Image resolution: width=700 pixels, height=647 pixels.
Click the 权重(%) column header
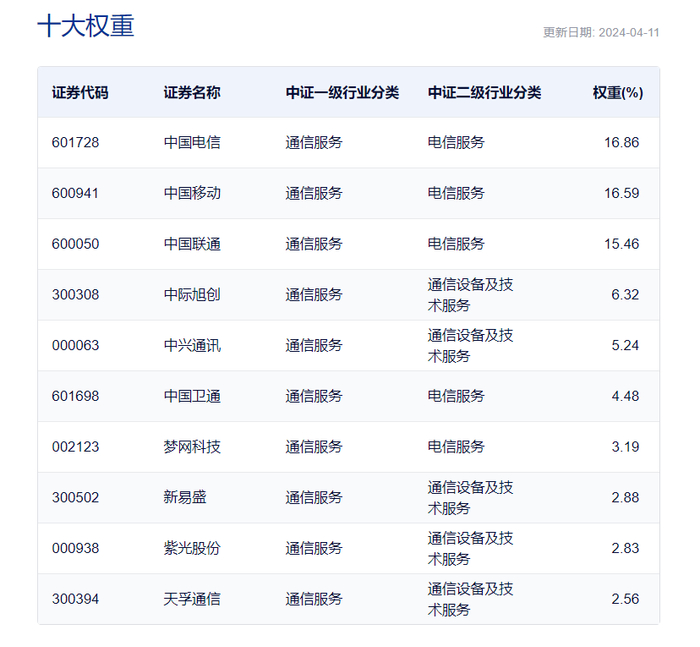(618, 92)
